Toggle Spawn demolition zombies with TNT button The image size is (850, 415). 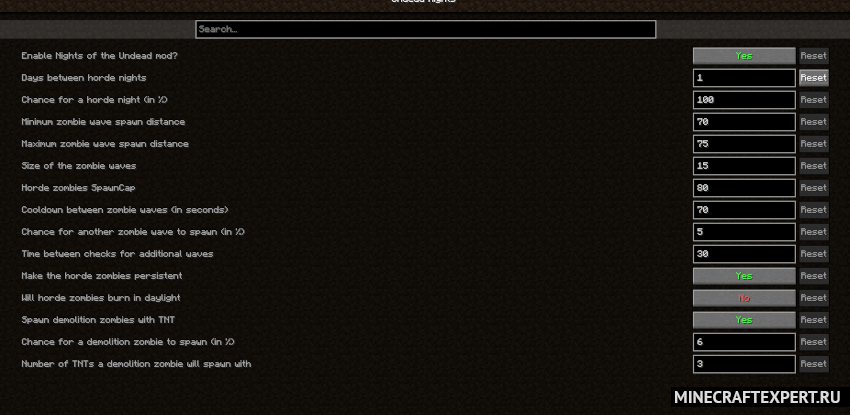[744, 320]
